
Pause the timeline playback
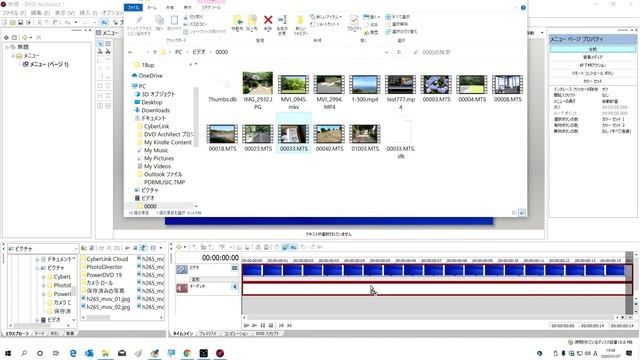pos(262,325)
